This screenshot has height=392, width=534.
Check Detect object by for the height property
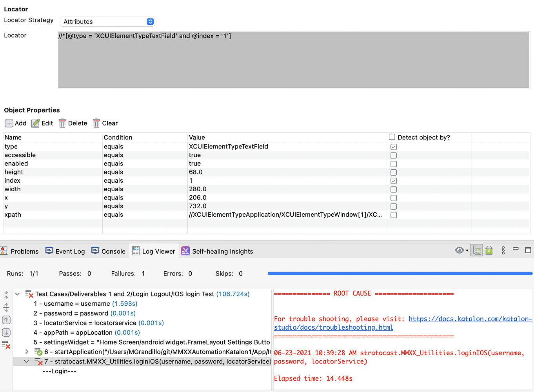tap(393, 172)
